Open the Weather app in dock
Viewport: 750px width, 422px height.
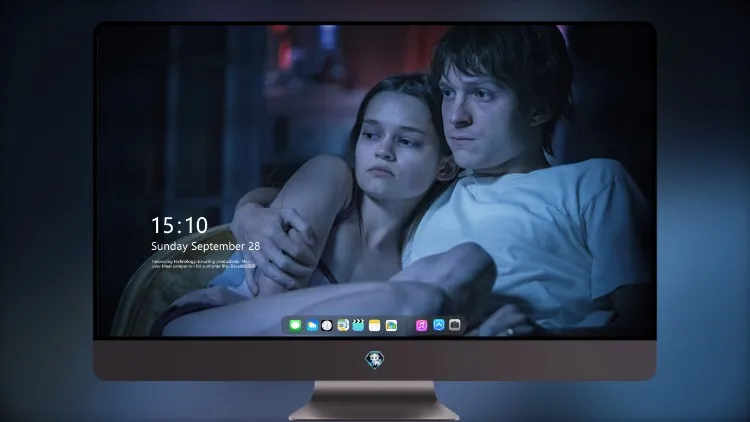pyautogui.click(x=312, y=326)
